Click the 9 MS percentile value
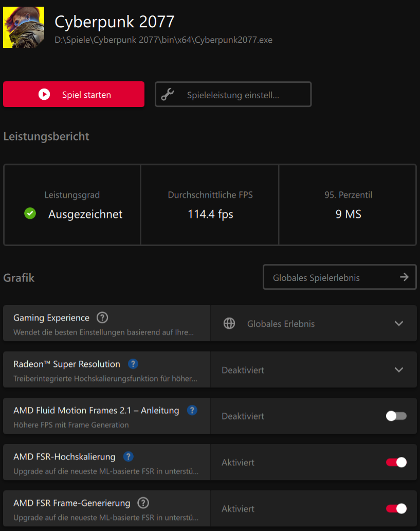 click(348, 214)
